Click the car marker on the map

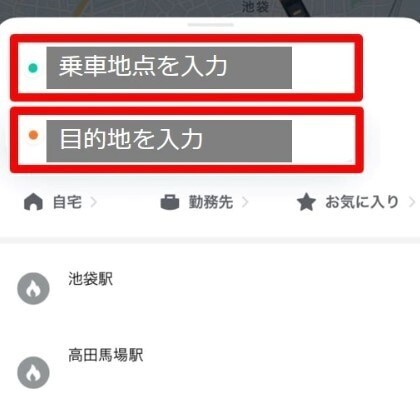tap(295, 7)
